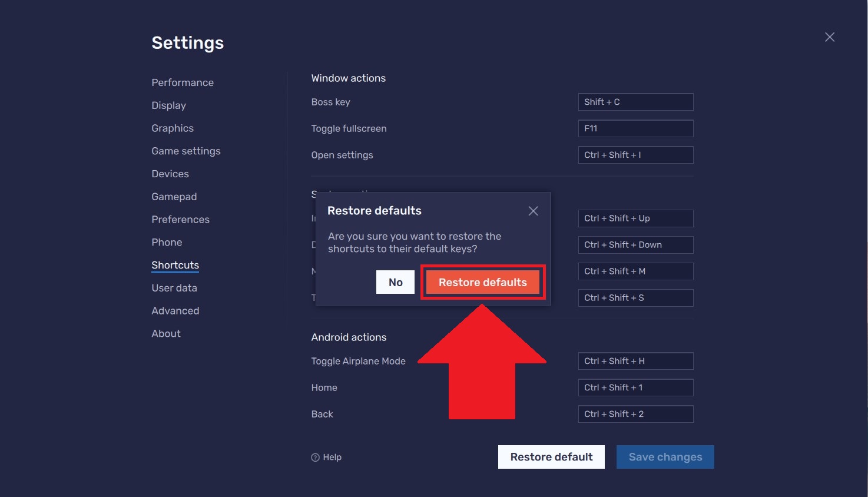Select Game settings in sidebar
The width and height of the screenshot is (868, 497).
click(185, 151)
